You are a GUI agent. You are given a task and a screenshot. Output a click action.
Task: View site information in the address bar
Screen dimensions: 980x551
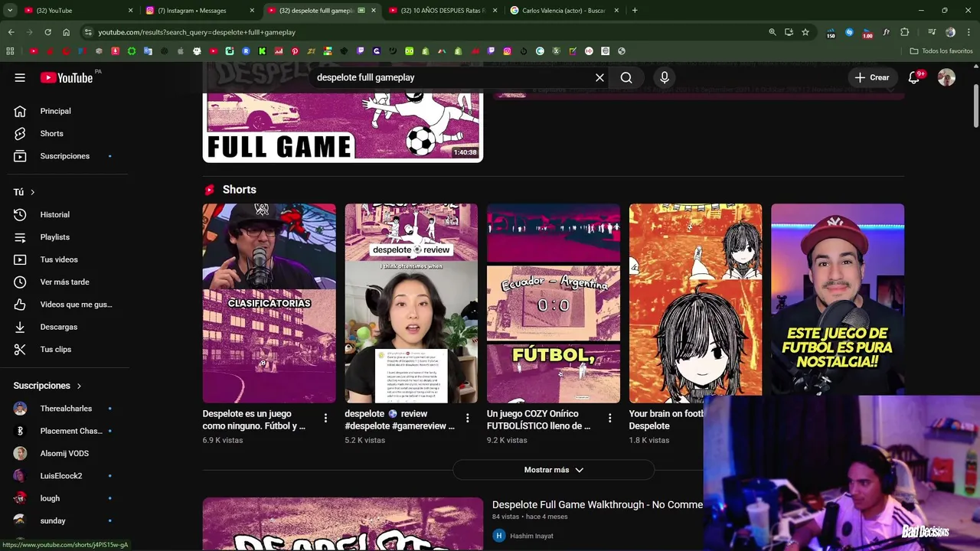[x=88, y=32]
